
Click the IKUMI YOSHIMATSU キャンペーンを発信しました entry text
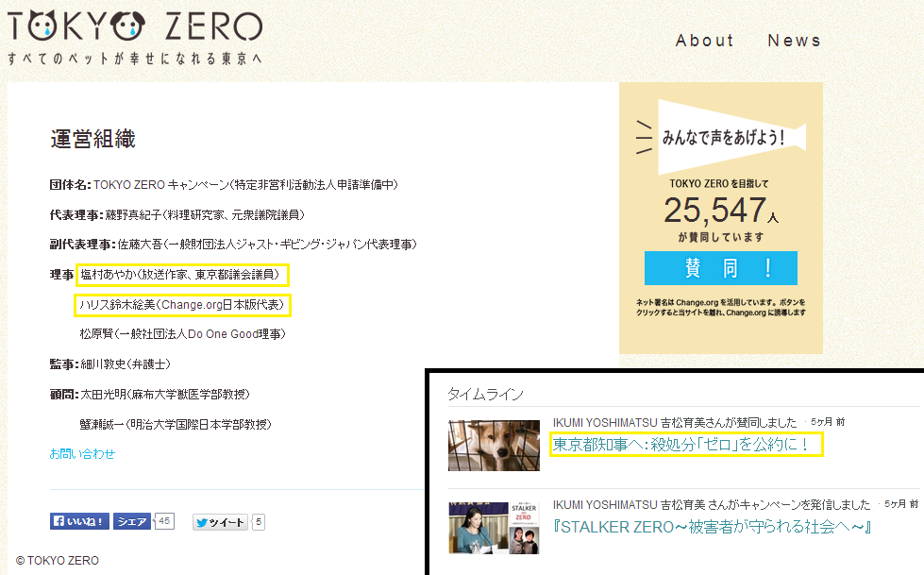click(x=712, y=505)
